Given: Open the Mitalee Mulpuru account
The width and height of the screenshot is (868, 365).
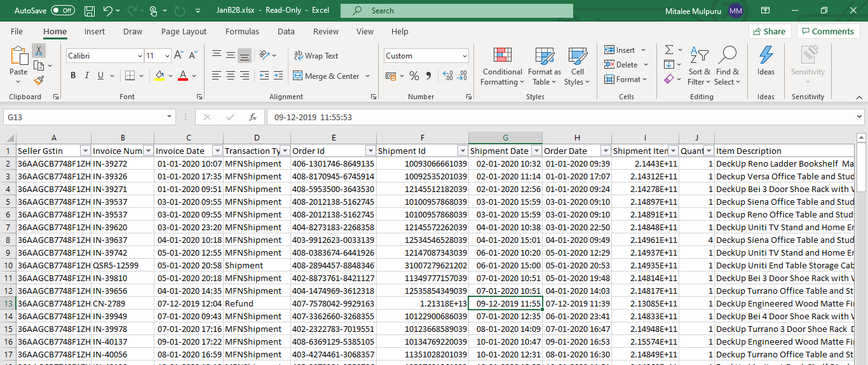Looking at the screenshot, I should point(704,11).
